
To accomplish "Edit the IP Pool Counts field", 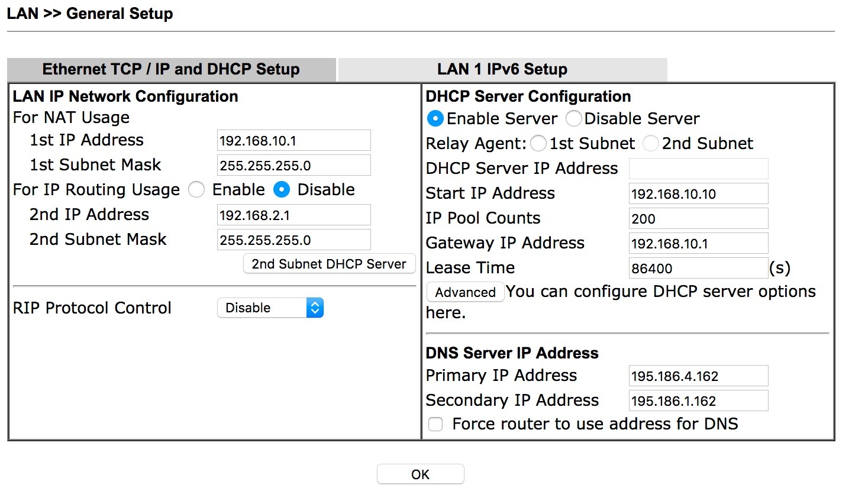I will pyautogui.click(x=698, y=219).
